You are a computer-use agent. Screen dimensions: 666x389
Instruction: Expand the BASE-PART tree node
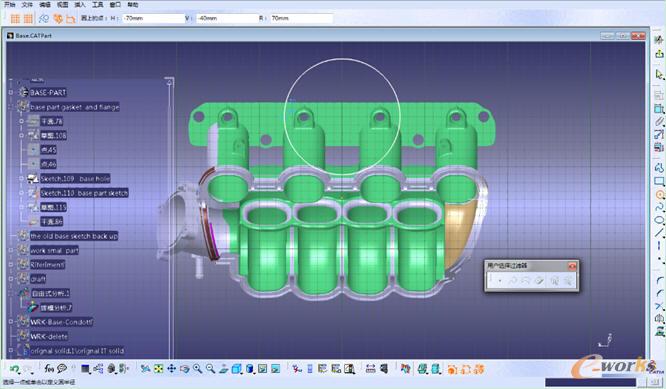pyautogui.click(x=11, y=92)
